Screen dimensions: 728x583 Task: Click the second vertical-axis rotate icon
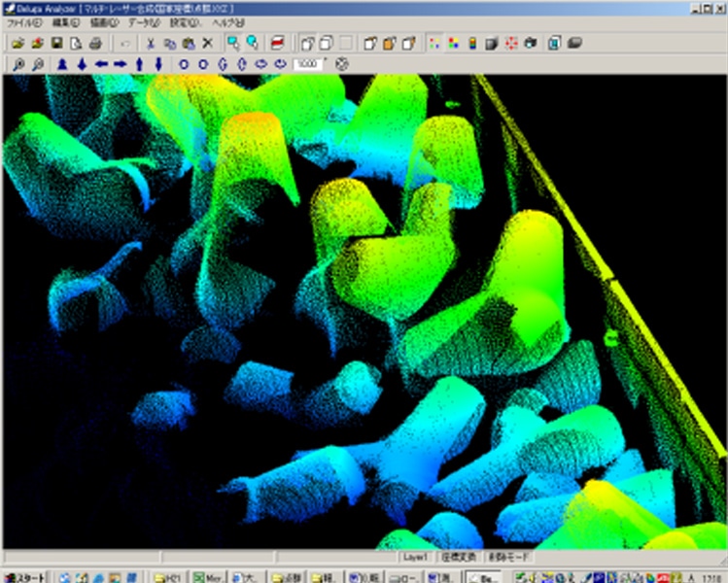[241, 64]
